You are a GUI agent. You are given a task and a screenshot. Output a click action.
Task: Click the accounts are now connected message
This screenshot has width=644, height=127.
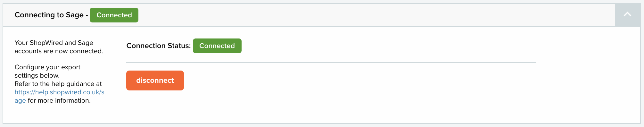coord(59,51)
